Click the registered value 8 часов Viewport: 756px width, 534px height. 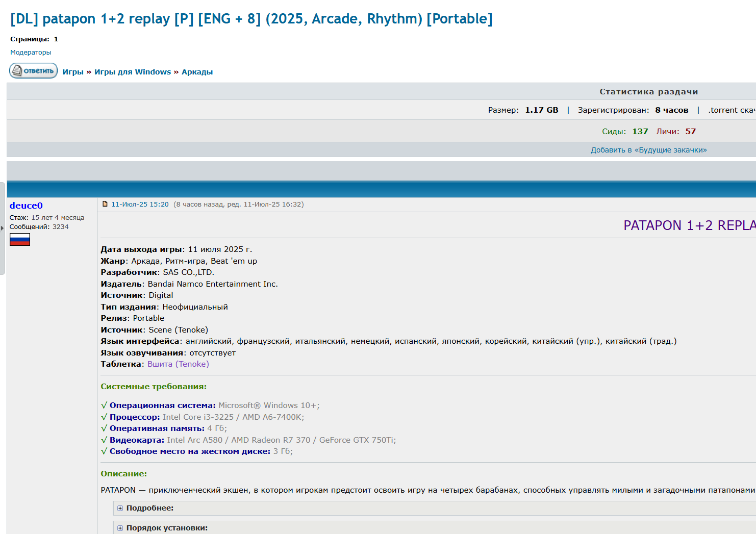point(672,110)
